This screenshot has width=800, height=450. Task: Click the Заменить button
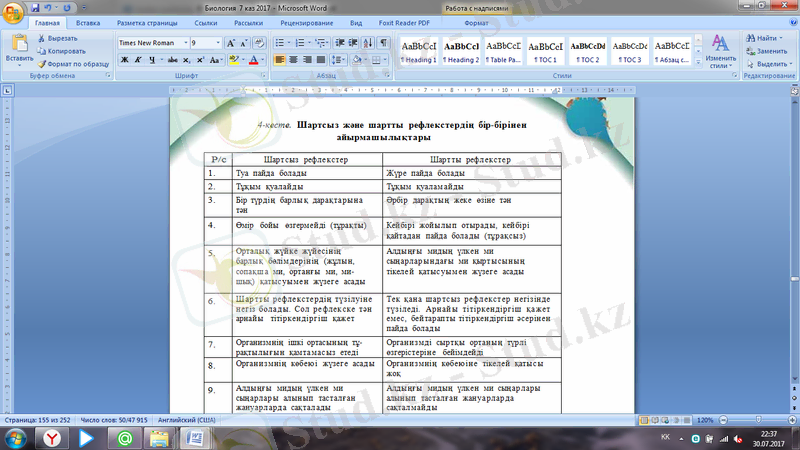click(x=770, y=50)
